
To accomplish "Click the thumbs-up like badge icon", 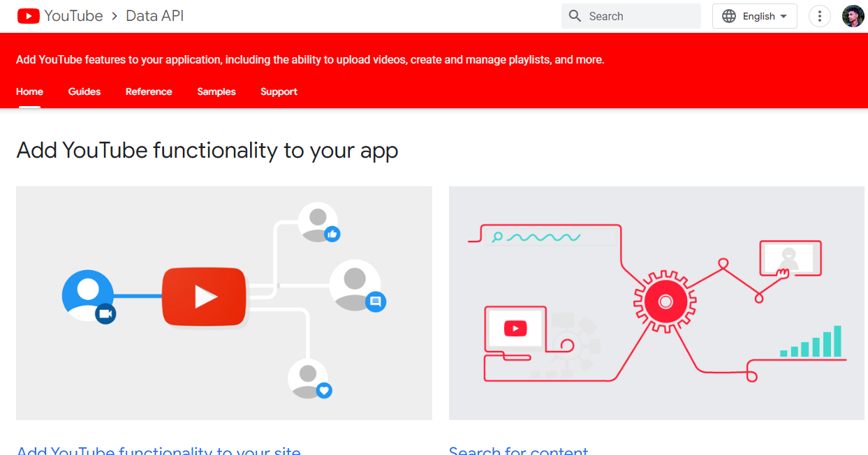I will pyautogui.click(x=332, y=234).
